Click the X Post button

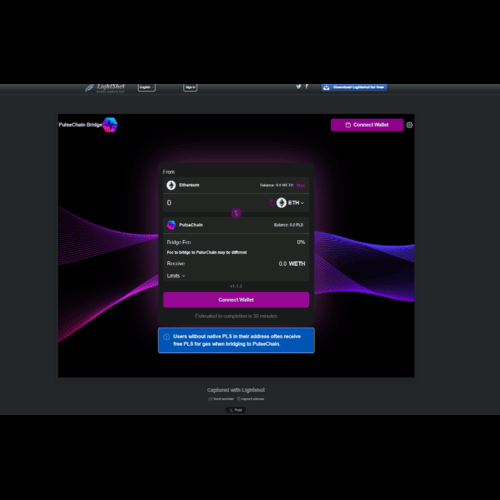(x=235, y=410)
